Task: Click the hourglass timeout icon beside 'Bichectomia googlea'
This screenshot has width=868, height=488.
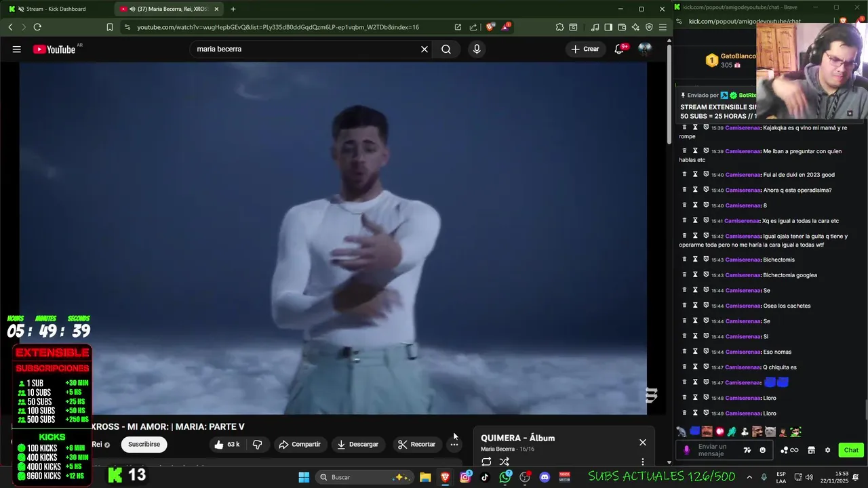Action: coord(695,275)
